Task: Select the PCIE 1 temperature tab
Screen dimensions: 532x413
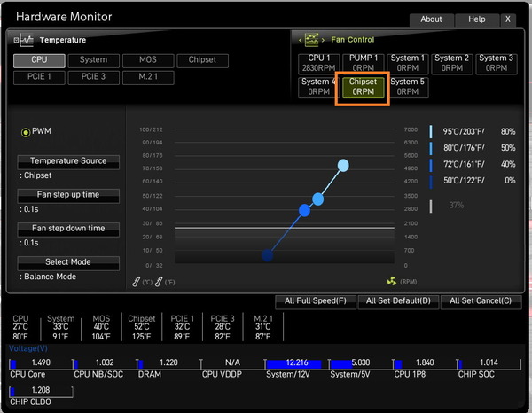Action: pos(39,77)
